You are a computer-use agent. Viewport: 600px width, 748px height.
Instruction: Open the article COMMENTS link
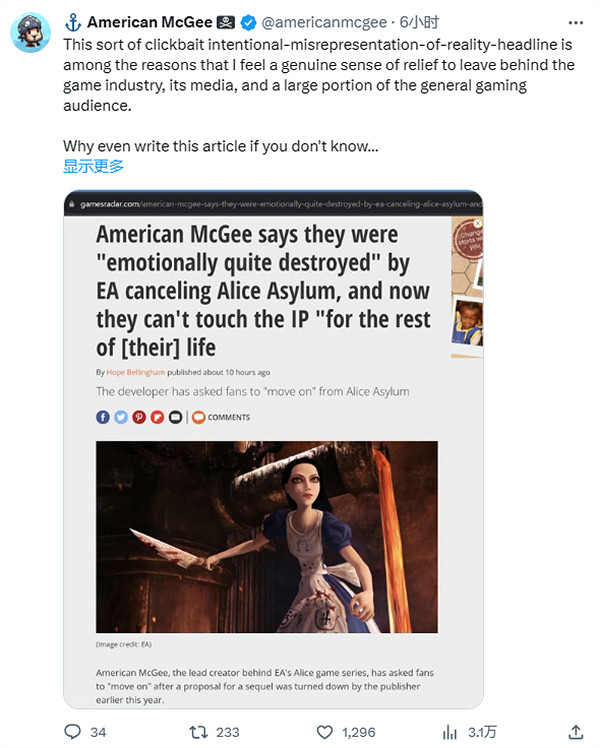pyautogui.click(x=221, y=417)
